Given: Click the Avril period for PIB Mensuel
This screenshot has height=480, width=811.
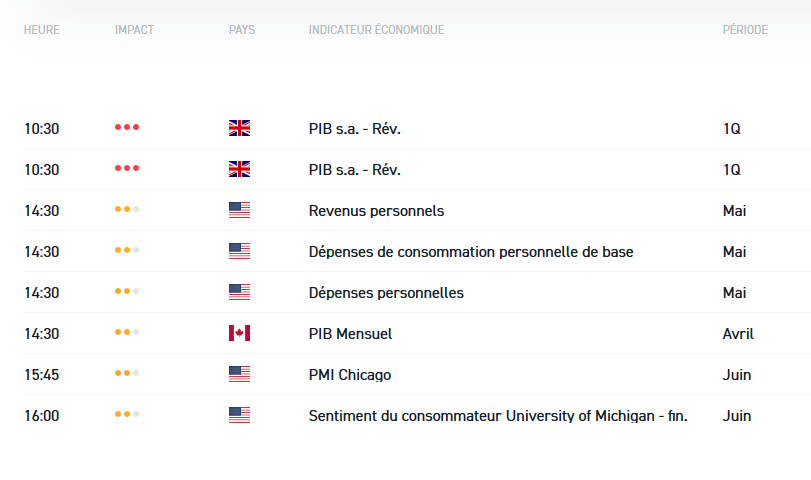Looking at the screenshot, I should (738, 334).
